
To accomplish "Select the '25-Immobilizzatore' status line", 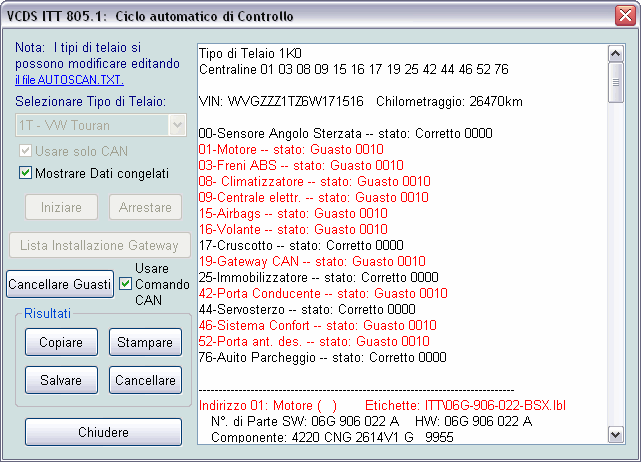I will (x=318, y=277).
